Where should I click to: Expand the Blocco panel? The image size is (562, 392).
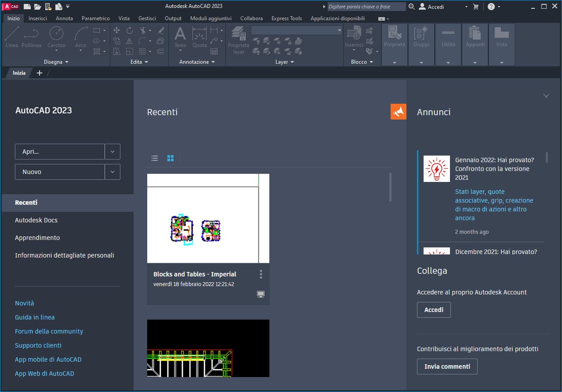pyautogui.click(x=362, y=62)
